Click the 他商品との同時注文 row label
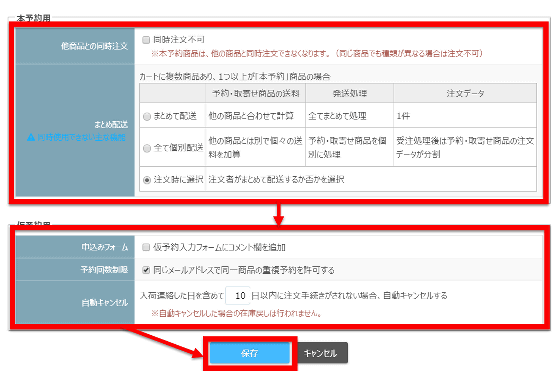 pos(94,46)
